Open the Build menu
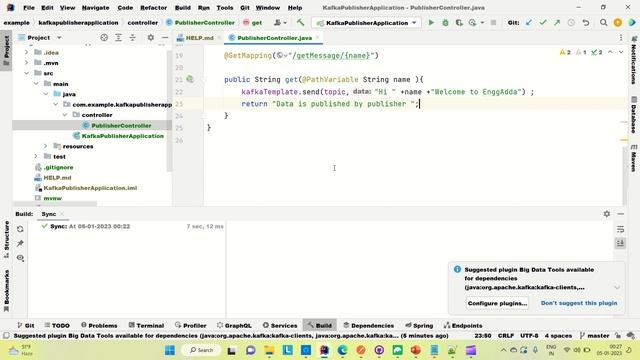This screenshot has height=360, width=640. (182, 8)
